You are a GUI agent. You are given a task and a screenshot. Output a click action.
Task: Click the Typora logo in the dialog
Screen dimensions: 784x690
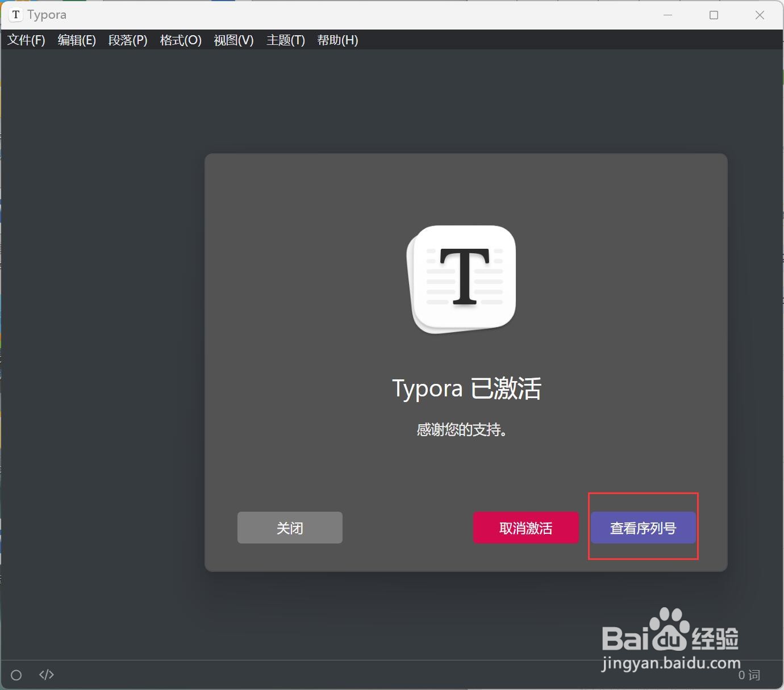(461, 279)
